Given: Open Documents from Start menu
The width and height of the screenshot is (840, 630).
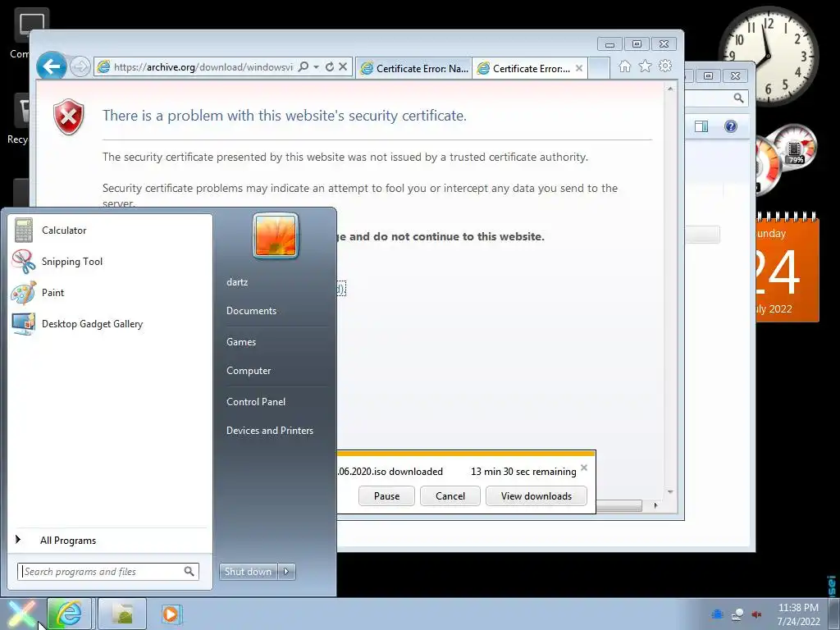Looking at the screenshot, I should 251,311.
